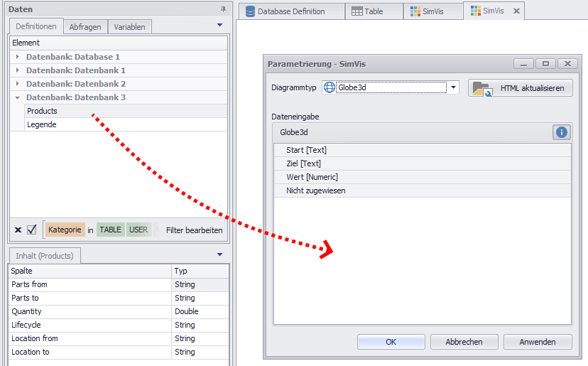Close the active SimVis tab
The width and height of the screenshot is (588, 366).
point(516,11)
